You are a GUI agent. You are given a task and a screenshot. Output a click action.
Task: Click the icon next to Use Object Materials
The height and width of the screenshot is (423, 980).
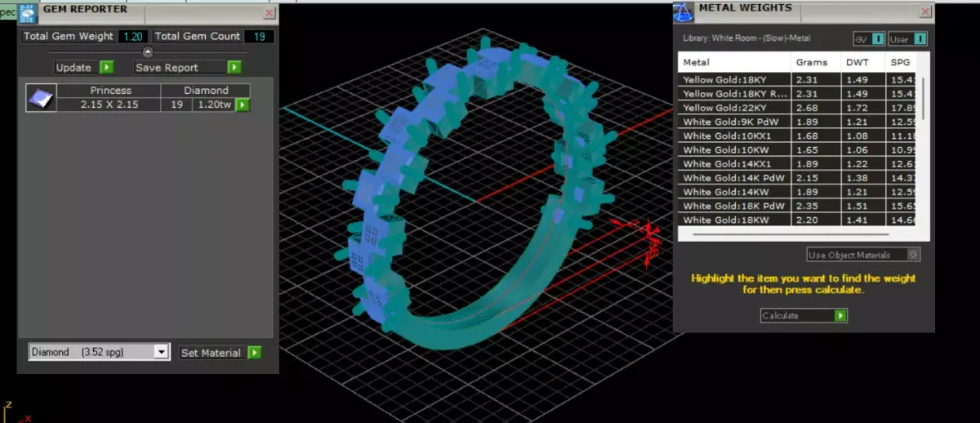pos(914,255)
